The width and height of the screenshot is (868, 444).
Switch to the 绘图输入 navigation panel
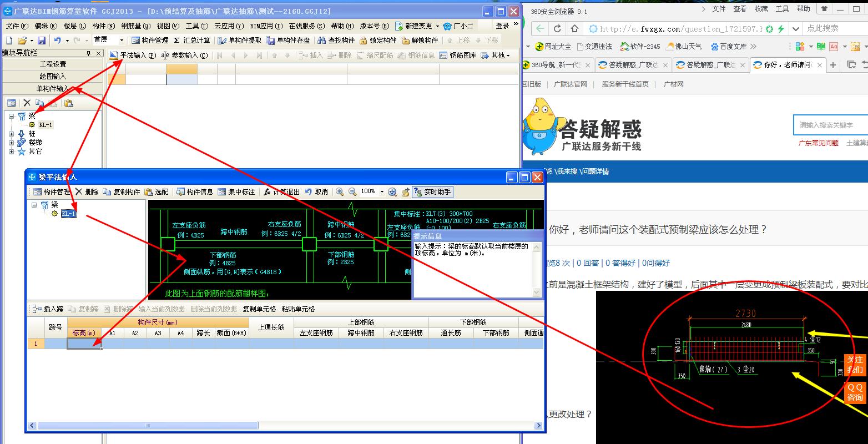pos(53,77)
